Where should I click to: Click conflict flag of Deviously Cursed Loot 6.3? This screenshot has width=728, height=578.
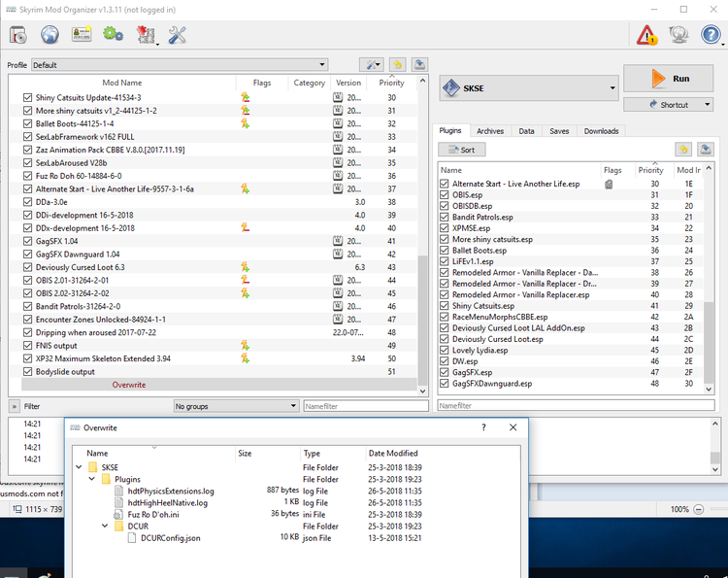click(x=246, y=267)
